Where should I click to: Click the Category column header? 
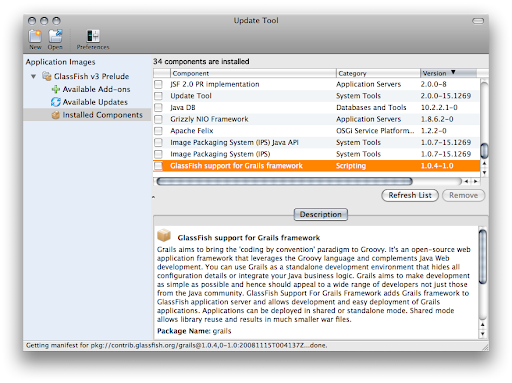tap(378, 73)
